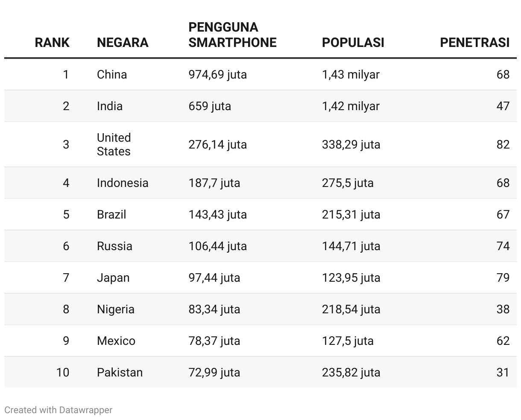
Task: Click the NEGARA column header
Action: click(x=123, y=42)
